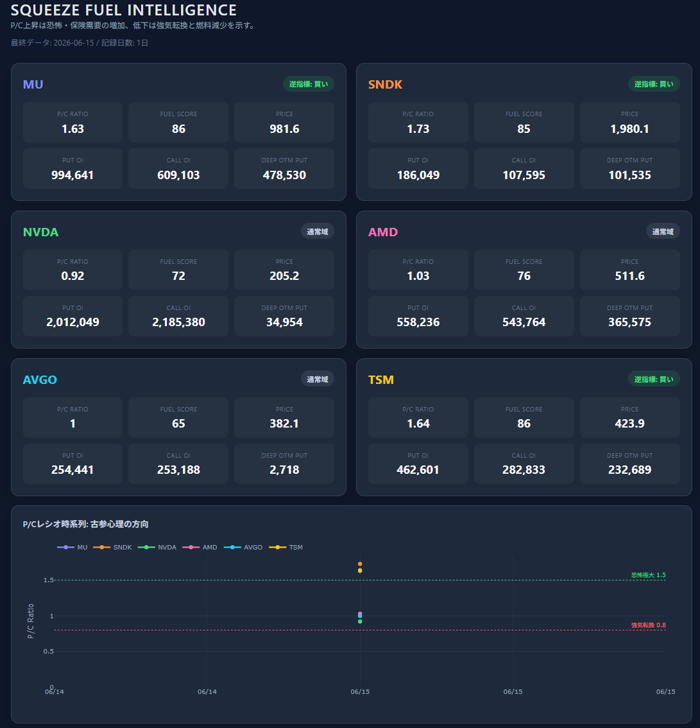700x728 pixels.
Task: Click the green NVDA data point on chart
Action: click(360, 621)
